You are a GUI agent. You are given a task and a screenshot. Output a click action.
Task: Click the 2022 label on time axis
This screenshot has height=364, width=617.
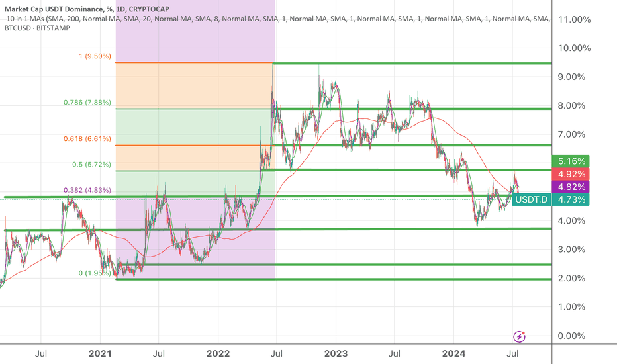pyautogui.click(x=218, y=353)
